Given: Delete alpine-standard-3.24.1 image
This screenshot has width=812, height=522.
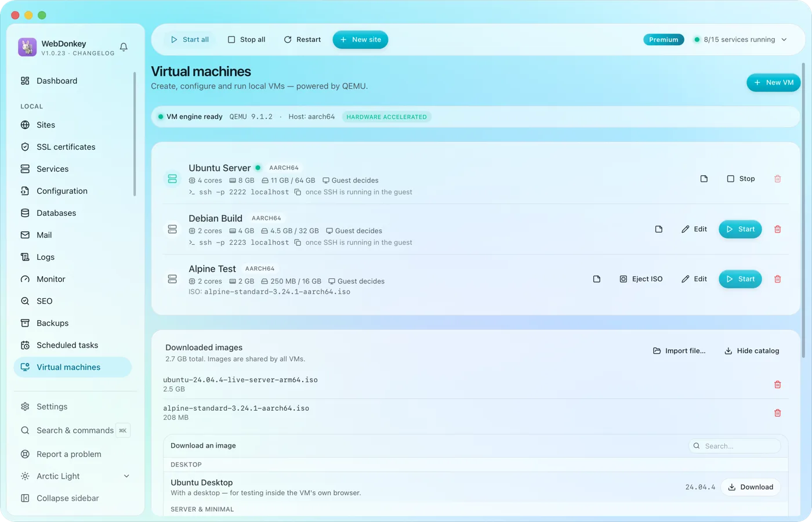Looking at the screenshot, I should pos(778,413).
